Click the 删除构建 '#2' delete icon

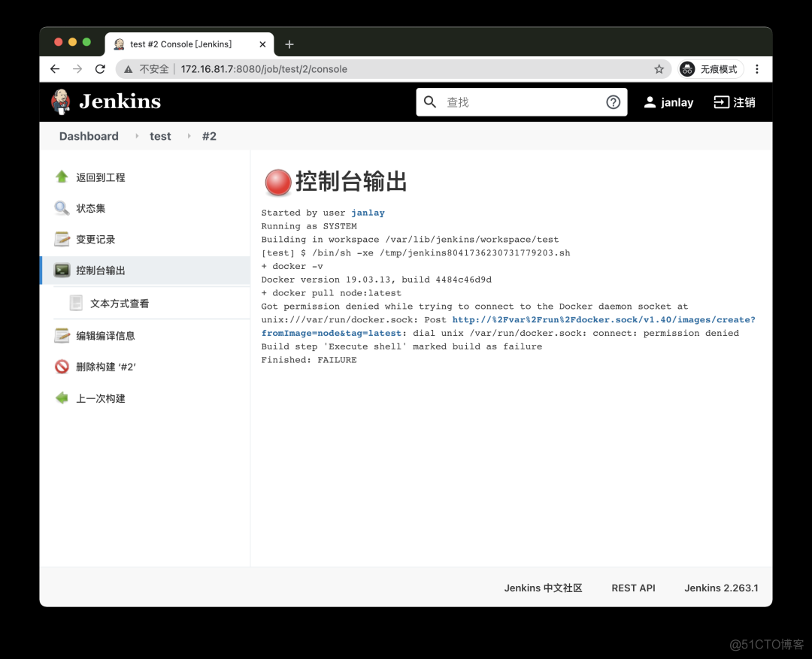[x=62, y=367]
